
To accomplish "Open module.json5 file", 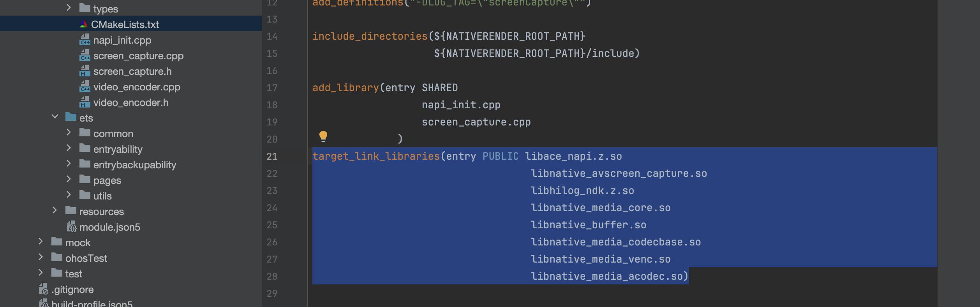I will tap(109, 227).
